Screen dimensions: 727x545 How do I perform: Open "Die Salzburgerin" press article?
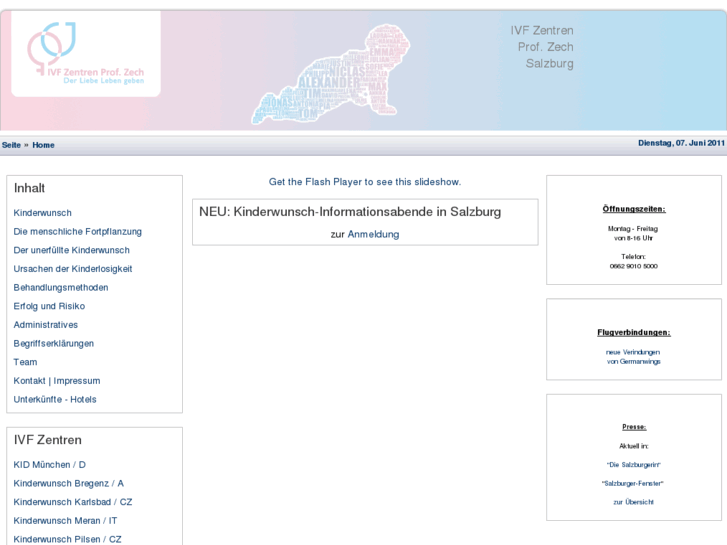pyautogui.click(x=633, y=465)
